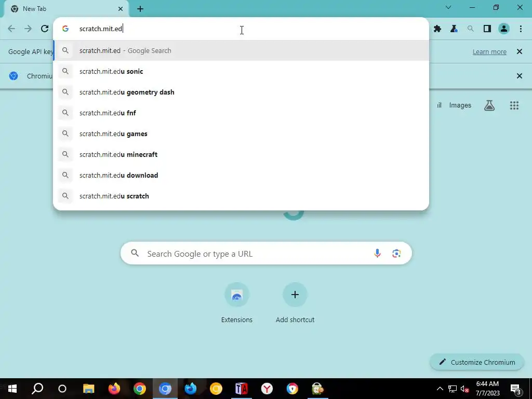Open the Google apps grid

click(514, 105)
